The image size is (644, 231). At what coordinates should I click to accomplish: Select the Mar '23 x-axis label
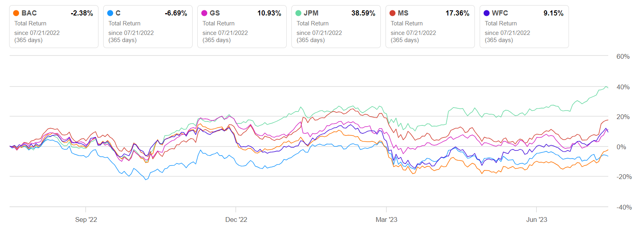click(386, 219)
